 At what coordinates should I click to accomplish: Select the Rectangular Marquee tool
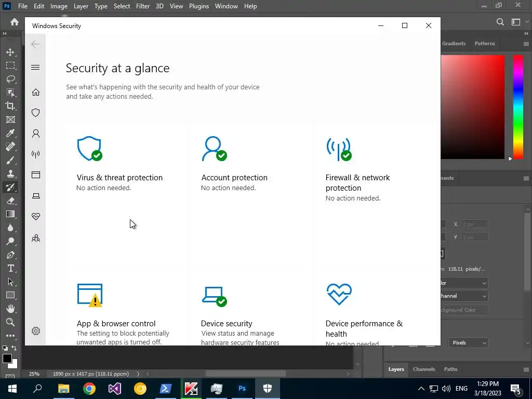(10, 65)
